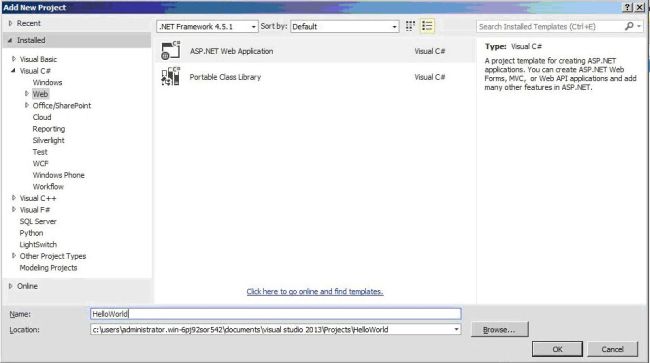Switch to medium icons list view
Viewport: 650px width, 363px height.
coord(427,26)
